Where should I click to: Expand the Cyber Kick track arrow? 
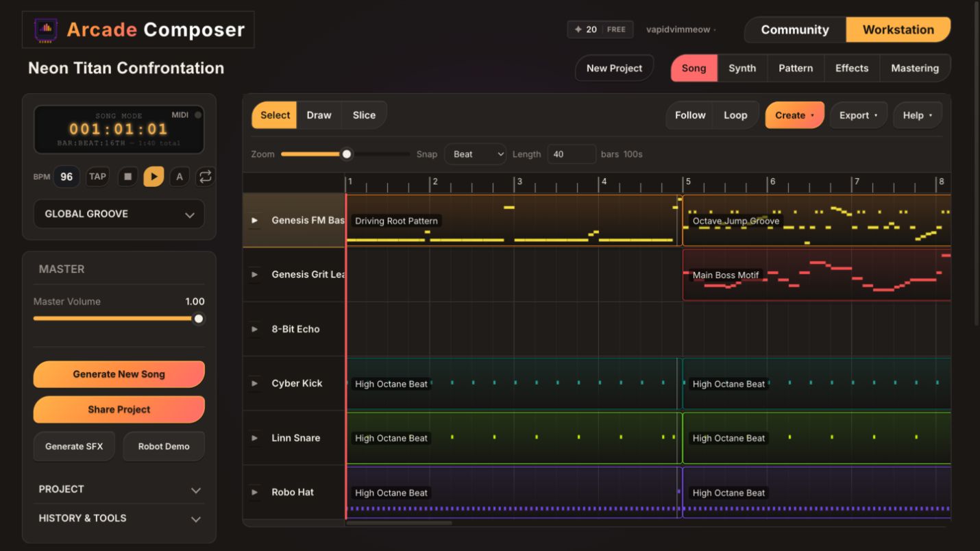255,384
